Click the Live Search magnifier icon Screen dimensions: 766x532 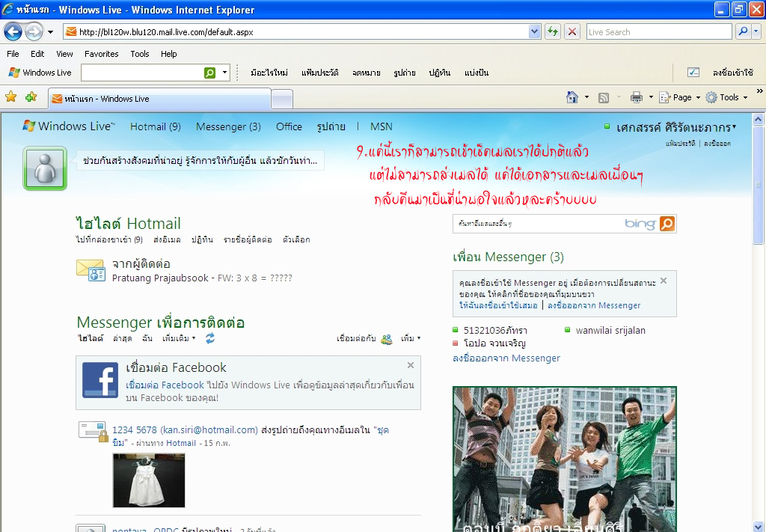pyautogui.click(x=743, y=31)
